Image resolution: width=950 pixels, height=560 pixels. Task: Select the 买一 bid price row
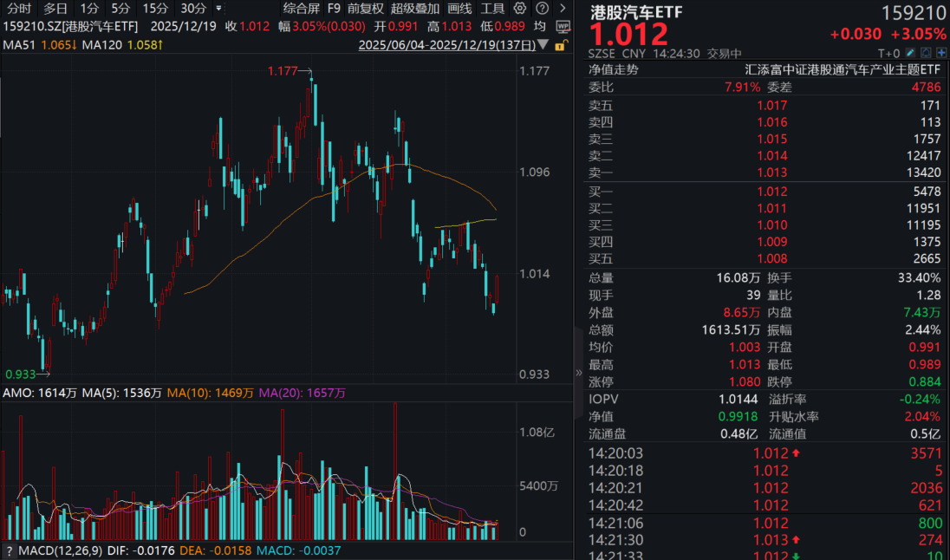[x=754, y=191]
